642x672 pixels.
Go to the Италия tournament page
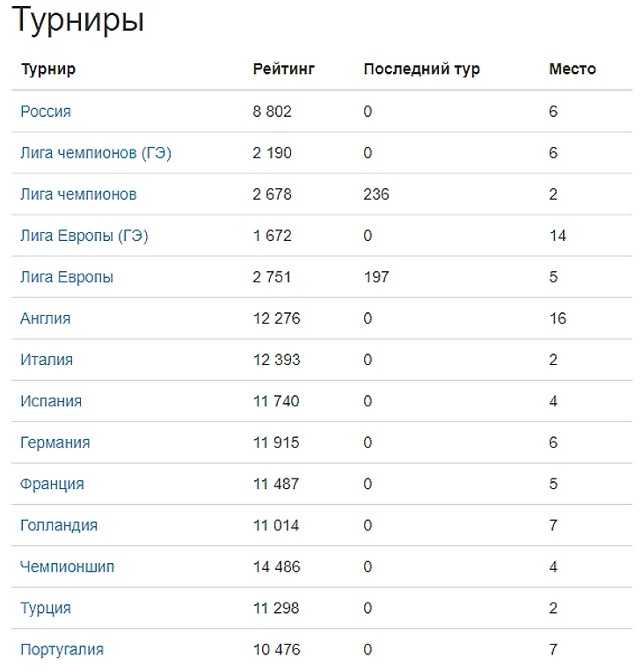tap(47, 360)
